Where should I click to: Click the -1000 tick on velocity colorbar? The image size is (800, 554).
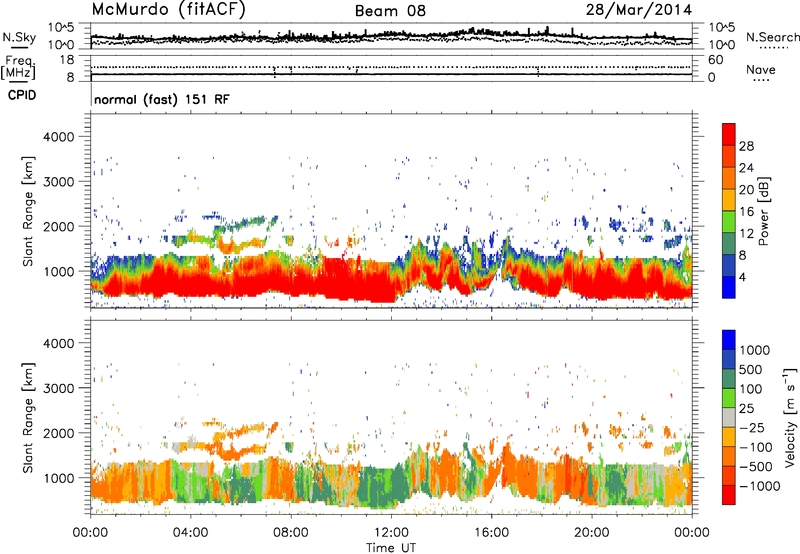[x=760, y=486]
